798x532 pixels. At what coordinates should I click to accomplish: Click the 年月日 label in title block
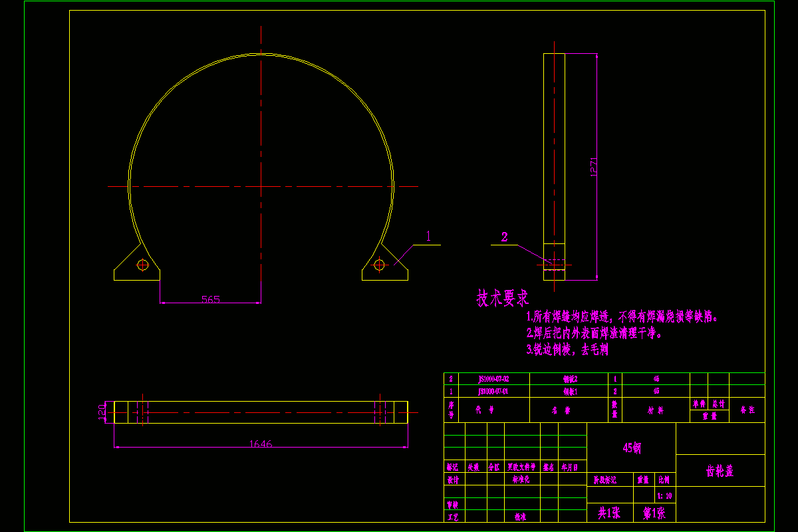(x=569, y=467)
